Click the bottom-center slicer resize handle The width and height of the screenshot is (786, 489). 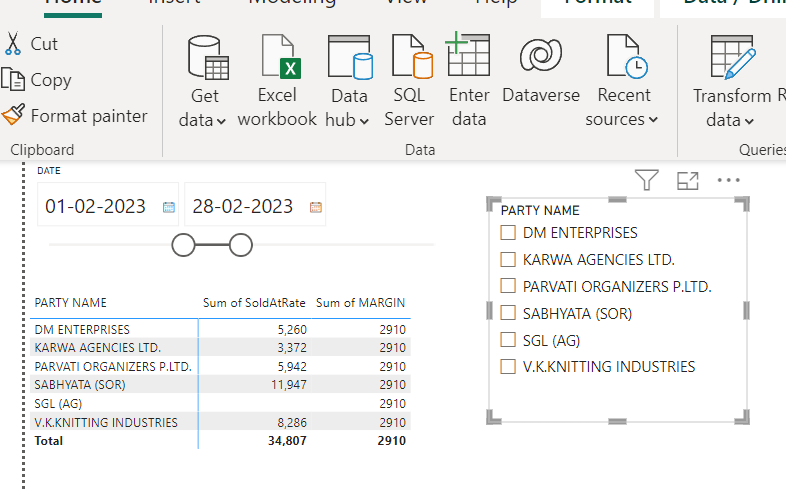pyautogui.click(x=617, y=421)
